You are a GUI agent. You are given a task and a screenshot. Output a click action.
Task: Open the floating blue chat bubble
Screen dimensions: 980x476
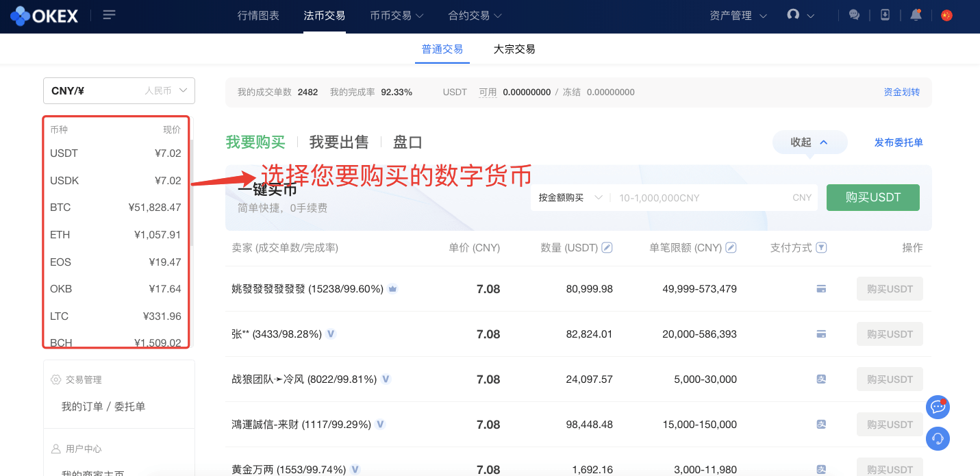(938, 407)
